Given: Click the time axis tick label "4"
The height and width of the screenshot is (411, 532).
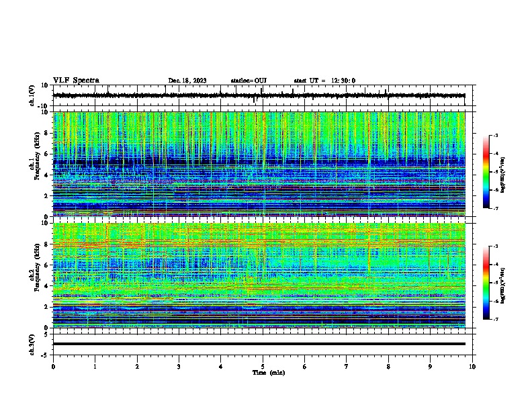Looking at the screenshot, I should click(221, 367).
